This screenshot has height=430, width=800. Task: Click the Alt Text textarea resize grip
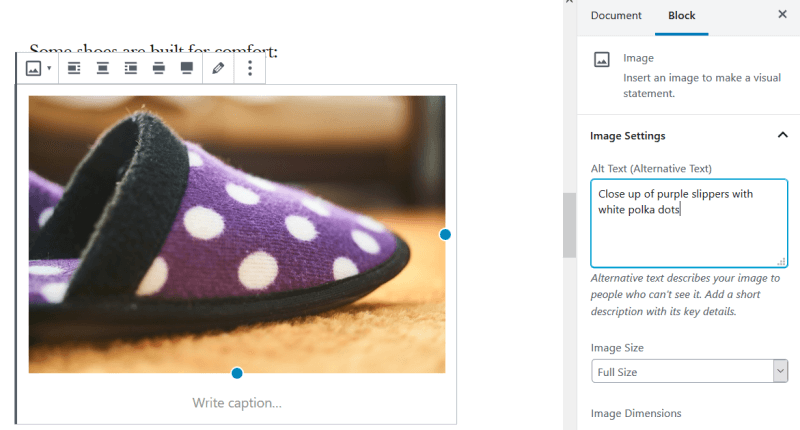coord(782,262)
